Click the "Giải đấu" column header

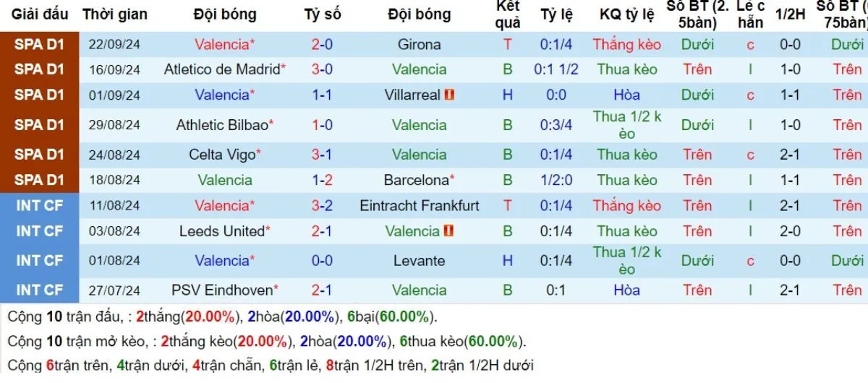click(40, 14)
